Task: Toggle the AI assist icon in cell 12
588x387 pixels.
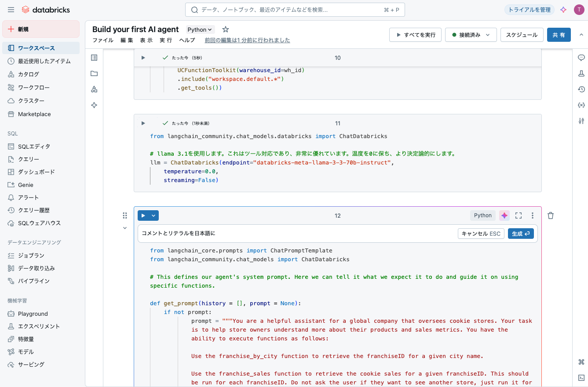Action: tap(504, 215)
